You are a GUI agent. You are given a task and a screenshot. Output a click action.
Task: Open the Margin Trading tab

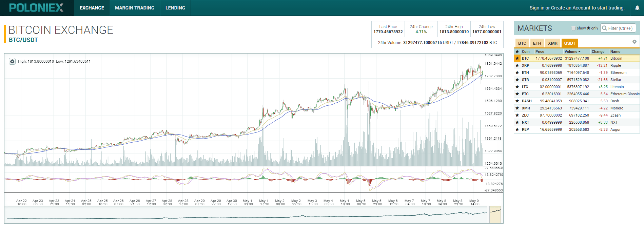tap(135, 8)
